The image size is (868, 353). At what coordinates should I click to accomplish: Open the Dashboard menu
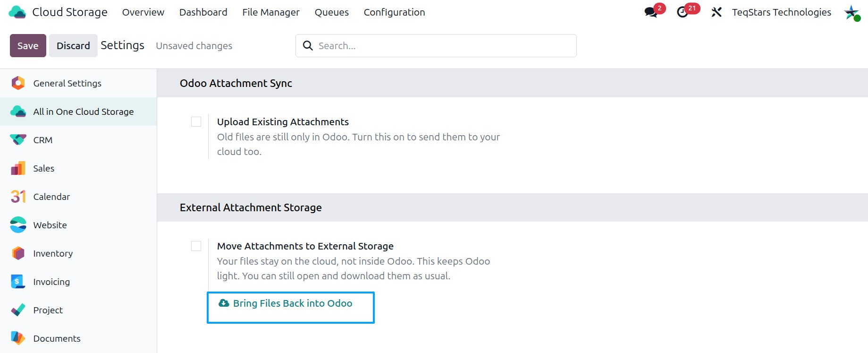(x=203, y=12)
